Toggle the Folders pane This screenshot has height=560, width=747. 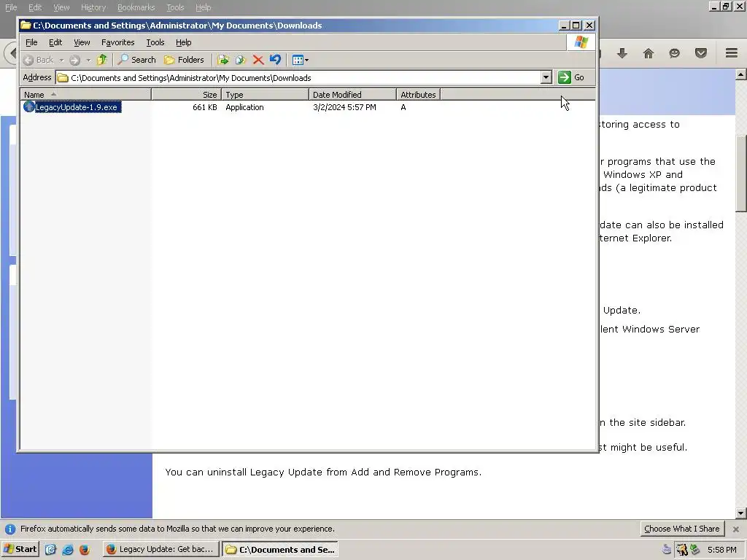click(184, 60)
